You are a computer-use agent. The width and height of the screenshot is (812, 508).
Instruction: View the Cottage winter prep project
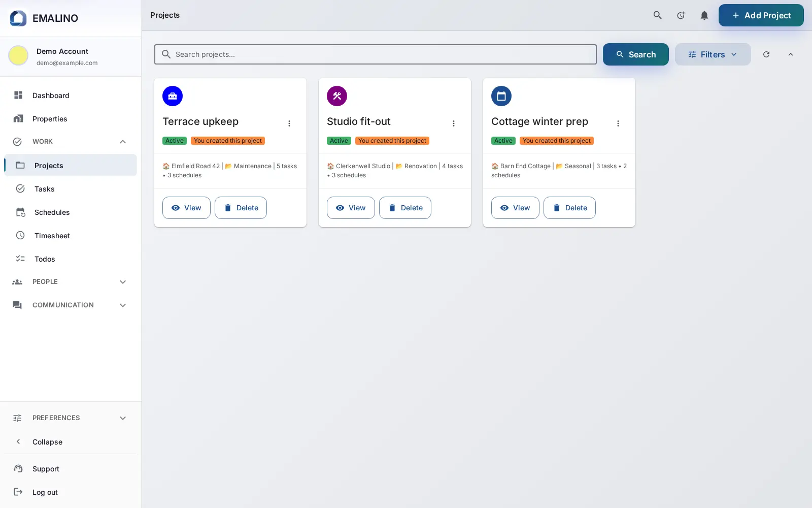515,208
